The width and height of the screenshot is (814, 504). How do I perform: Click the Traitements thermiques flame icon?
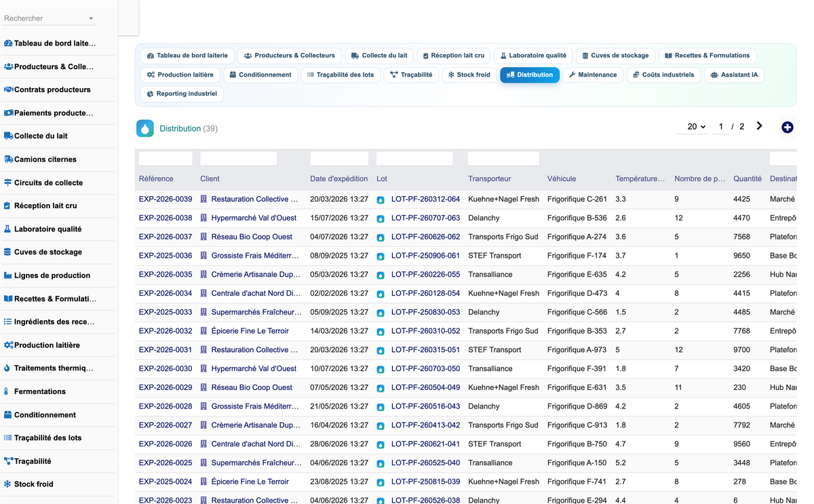(8, 368)
